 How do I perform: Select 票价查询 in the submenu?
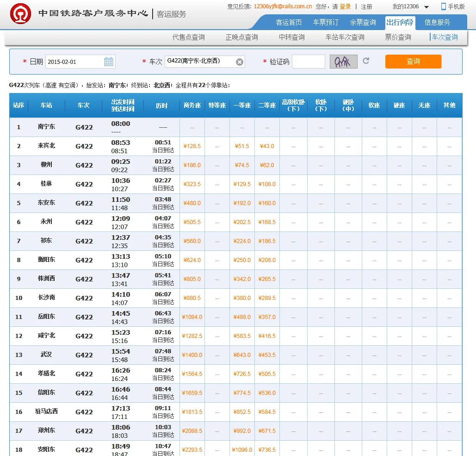[398, 37]
